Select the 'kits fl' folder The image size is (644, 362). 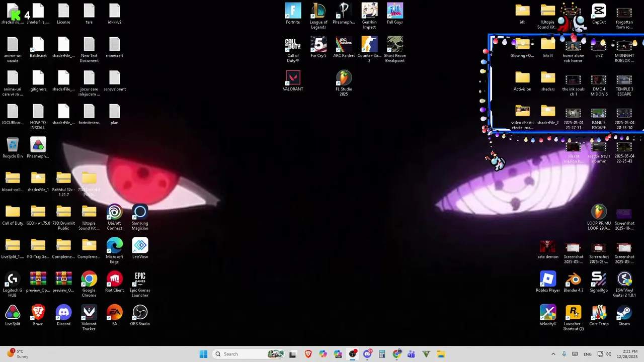coord(548,47)
